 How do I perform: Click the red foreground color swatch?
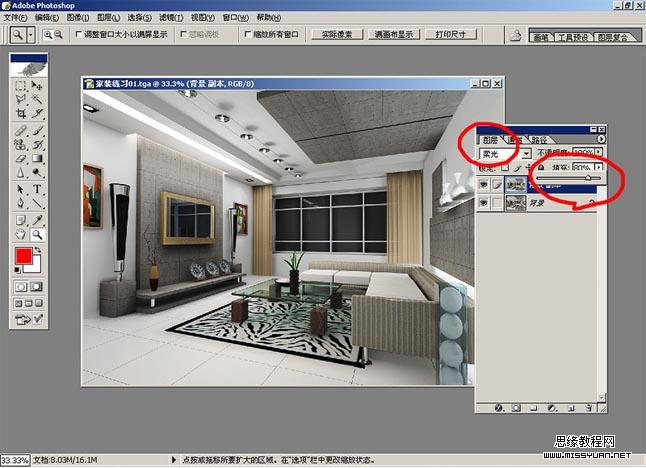pos(23,256)
